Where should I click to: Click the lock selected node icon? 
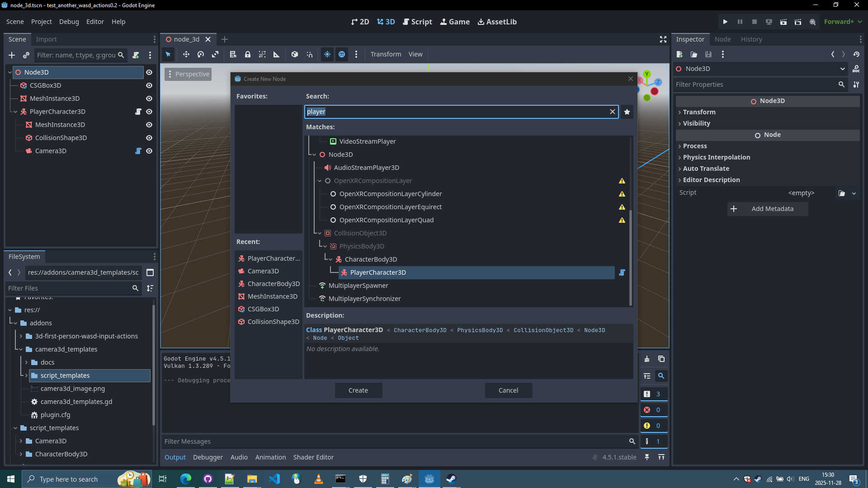(x=248, y=54)
